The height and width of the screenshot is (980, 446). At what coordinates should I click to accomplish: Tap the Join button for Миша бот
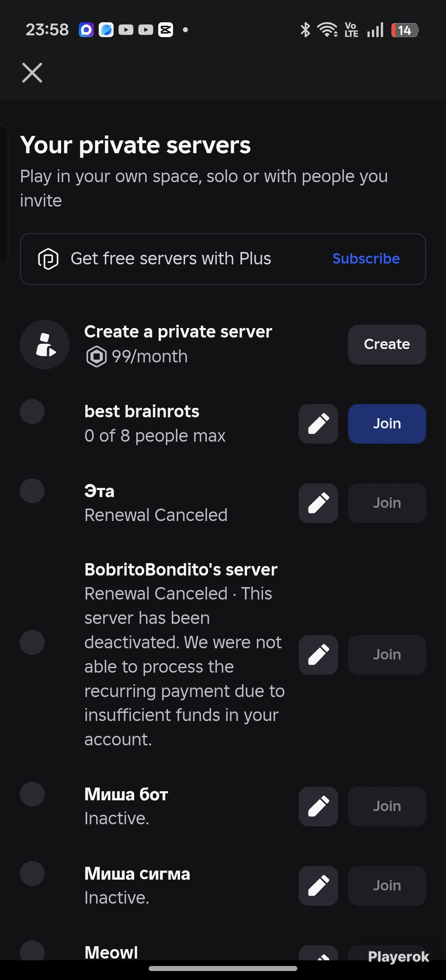(x=387, y=806)
